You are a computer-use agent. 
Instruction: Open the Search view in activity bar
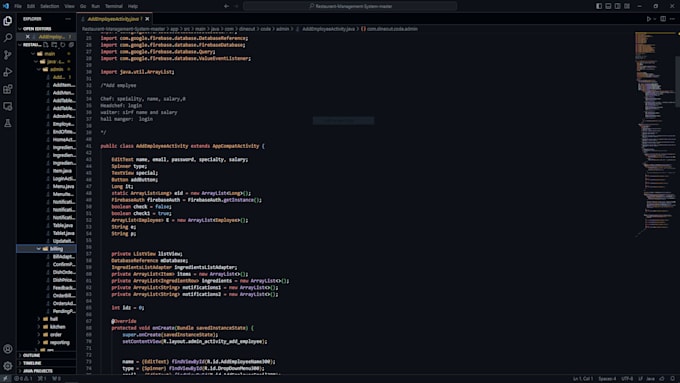[8, 38]
